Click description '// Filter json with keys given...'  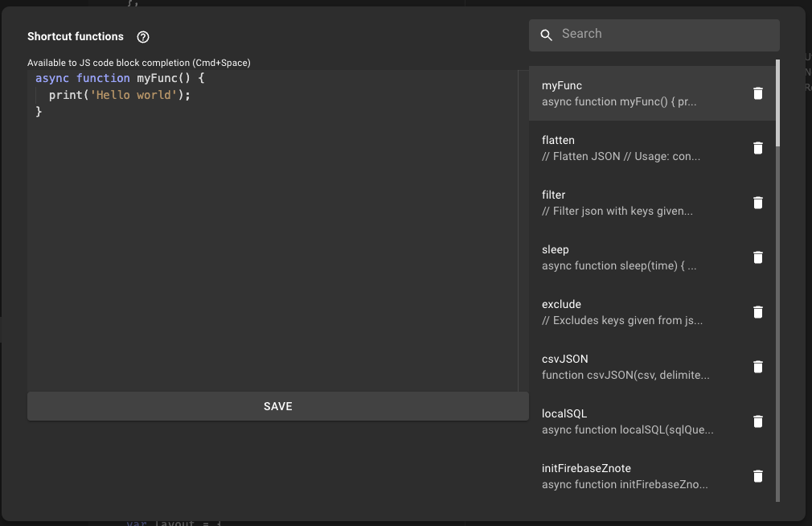pos(617,211)
